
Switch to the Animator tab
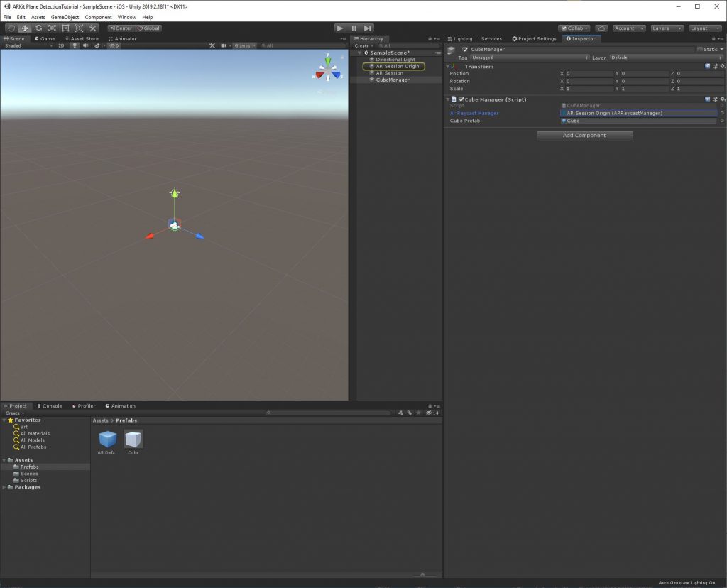point(122,39)
